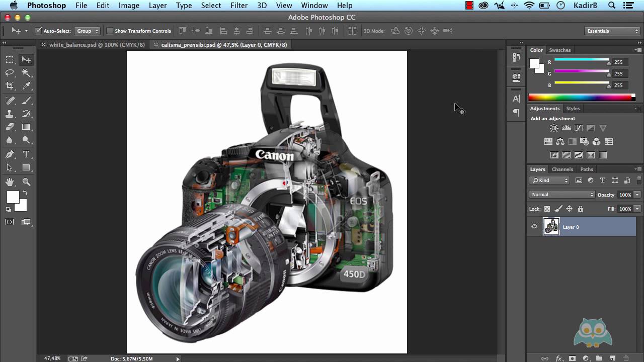The width and height of the screenshot is (644, 362).
Task: Switch to the white_balance.psd document tab
Action: 97,45
